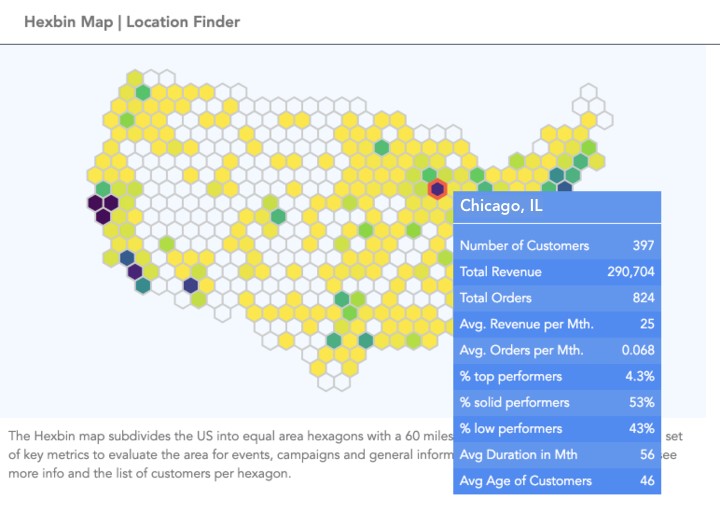
Task: Select the isolated dark navy hexagon in the southwest
Action: click(x=191, y=285)
